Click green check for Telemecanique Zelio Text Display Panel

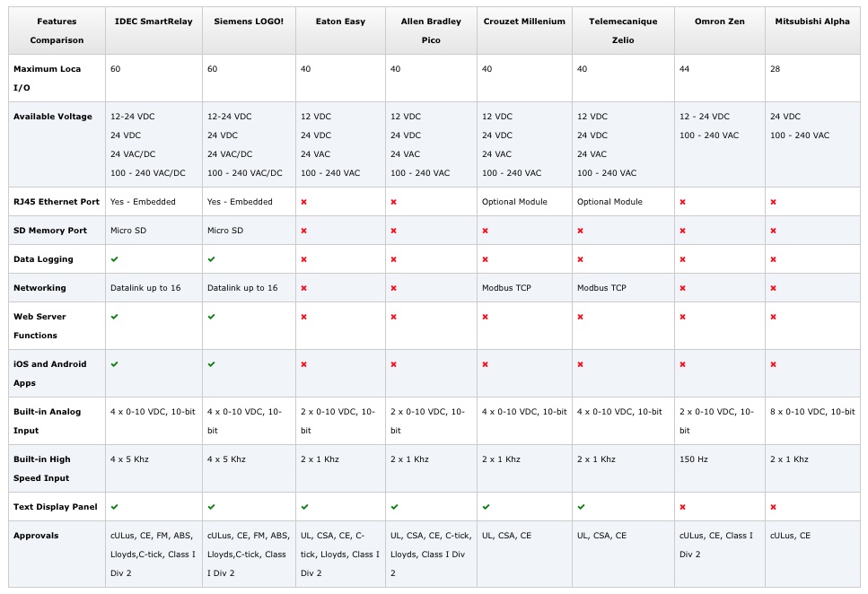(582, 507)
